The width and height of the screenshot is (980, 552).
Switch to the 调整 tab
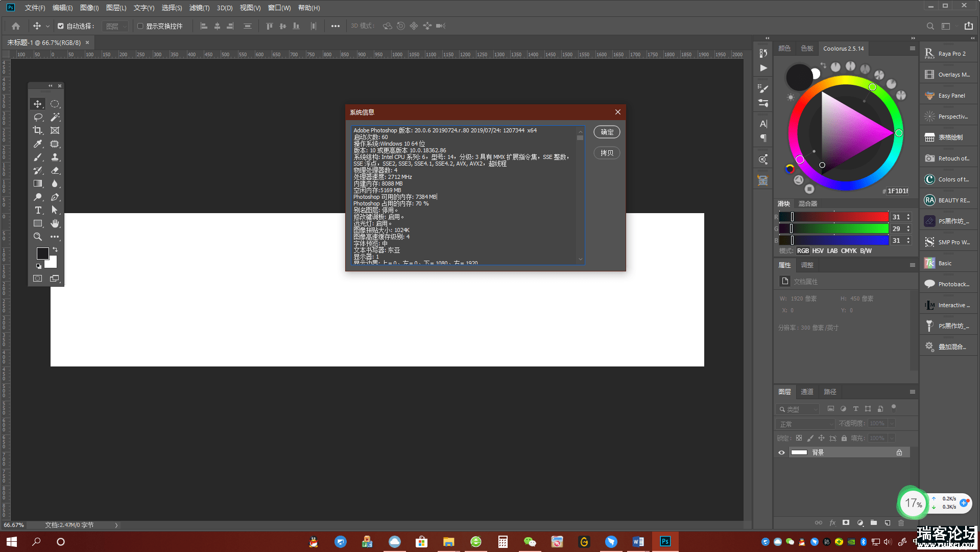tap(807, 265)
